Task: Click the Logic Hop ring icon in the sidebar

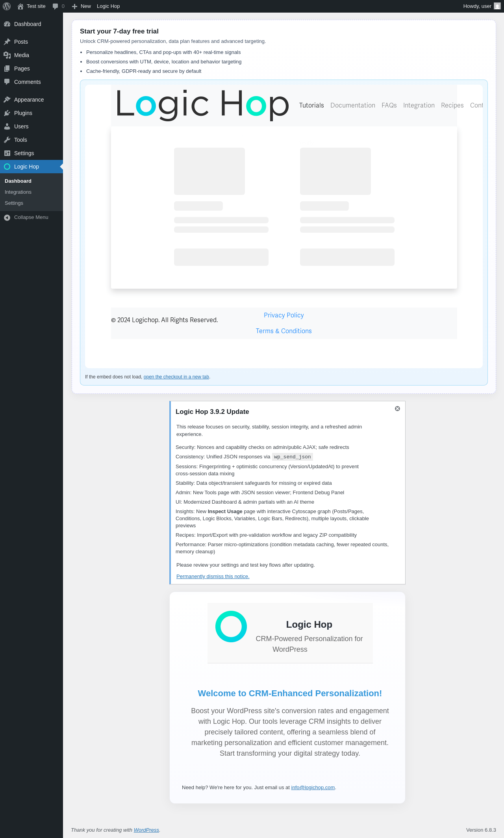Action: pos(7,167)
